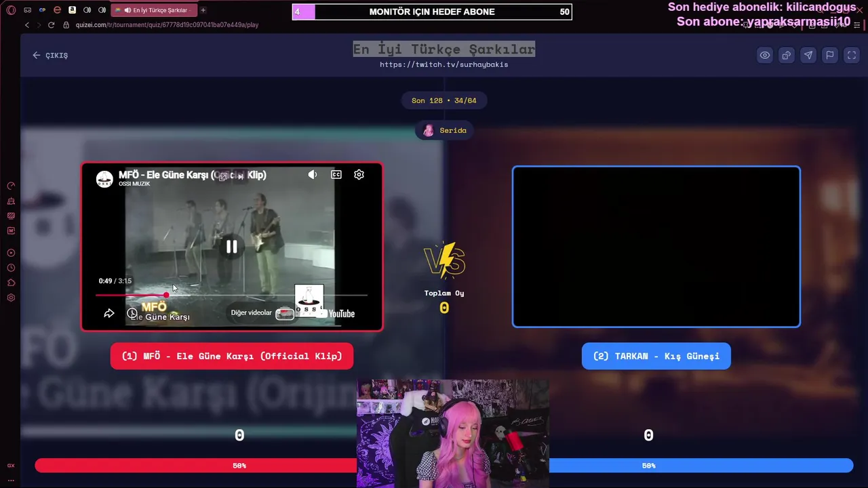This screenshot has width=868, height=488.
Task: Open the GX Cleaner broom sidebar icon
Action: (11, 201)
